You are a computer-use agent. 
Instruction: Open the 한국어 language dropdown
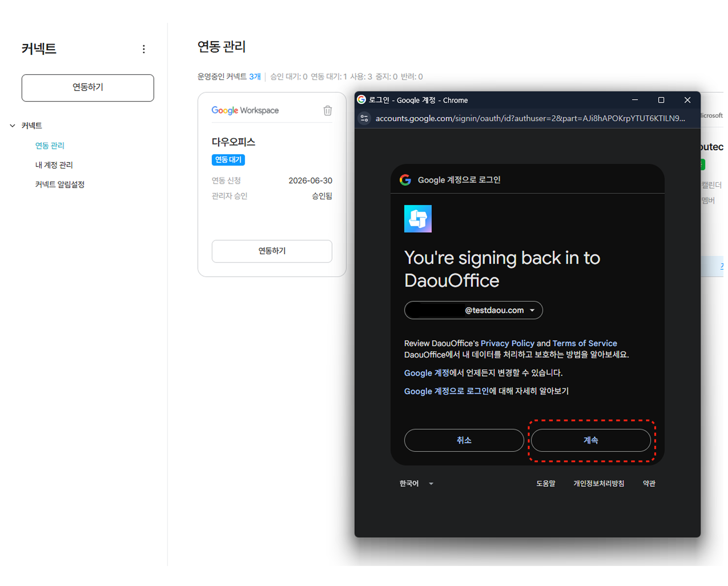(x=416, y=484)
